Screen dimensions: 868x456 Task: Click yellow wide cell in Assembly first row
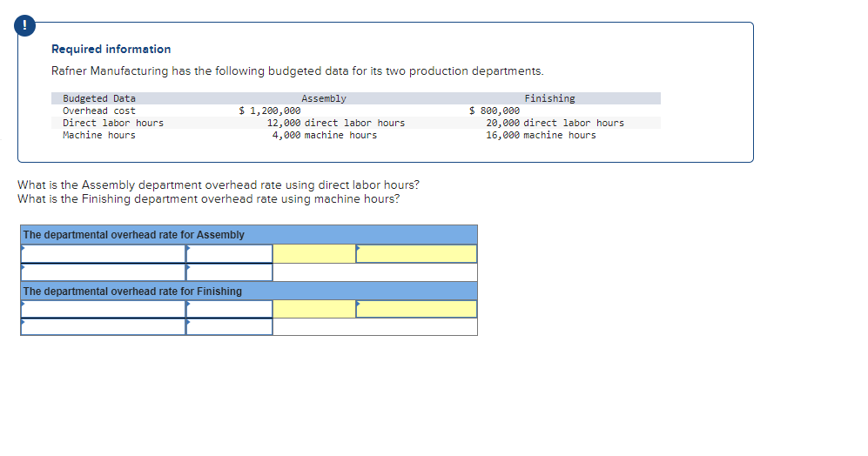[416, 253]
